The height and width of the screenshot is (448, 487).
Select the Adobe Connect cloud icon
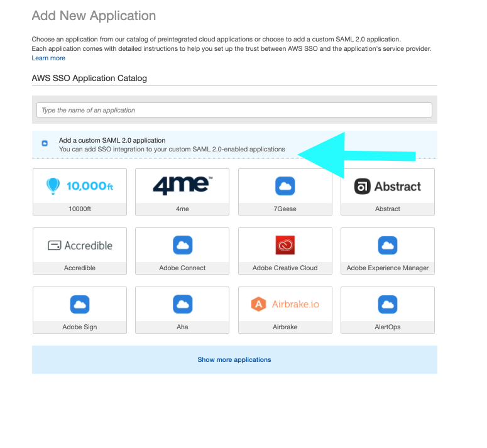click(x=182, y=245)
